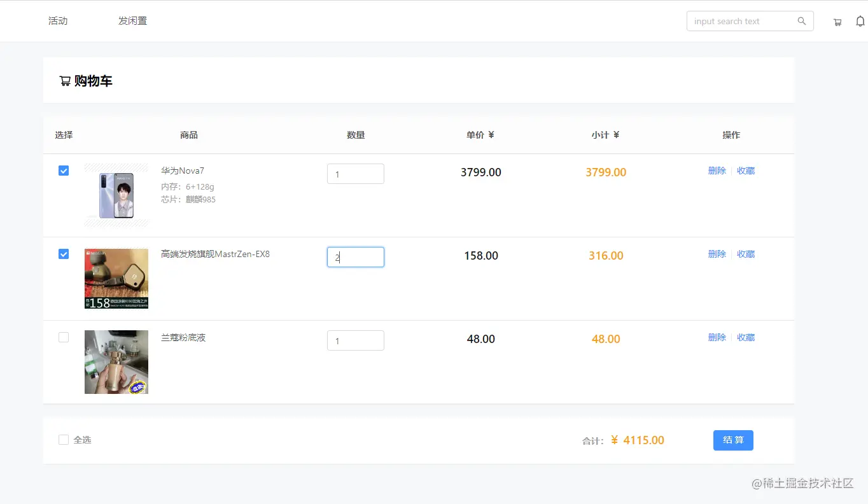Viewport: 868px width, 504px height.
Task: Click the 兰蔻粉底液 quantity input
Action: 355,340
